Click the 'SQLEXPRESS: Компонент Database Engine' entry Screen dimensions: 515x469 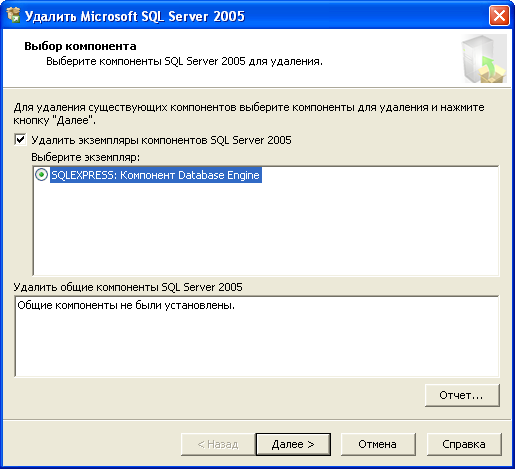(x=155, y=175)
